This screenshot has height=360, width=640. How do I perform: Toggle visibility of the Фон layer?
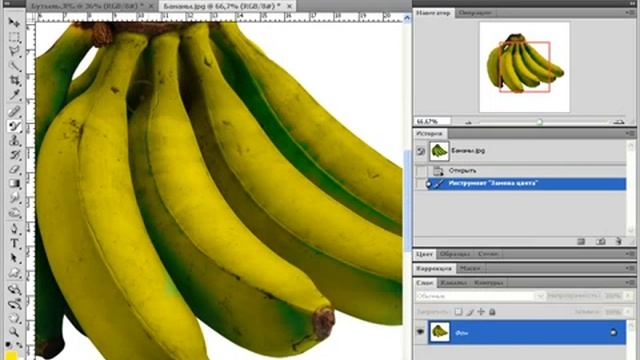tap(420, 332)
